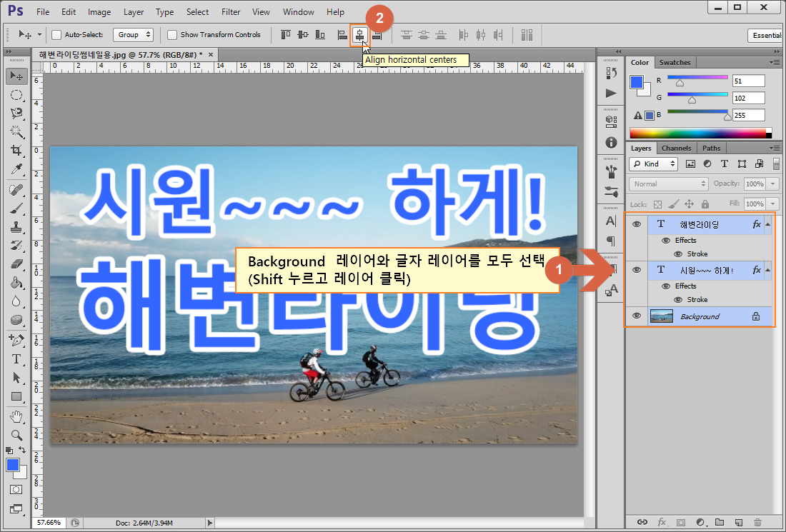This screenshot has width=786, height=532.
Task: Enable Show Transform Controls checkbox
Action: coord(172,34)
